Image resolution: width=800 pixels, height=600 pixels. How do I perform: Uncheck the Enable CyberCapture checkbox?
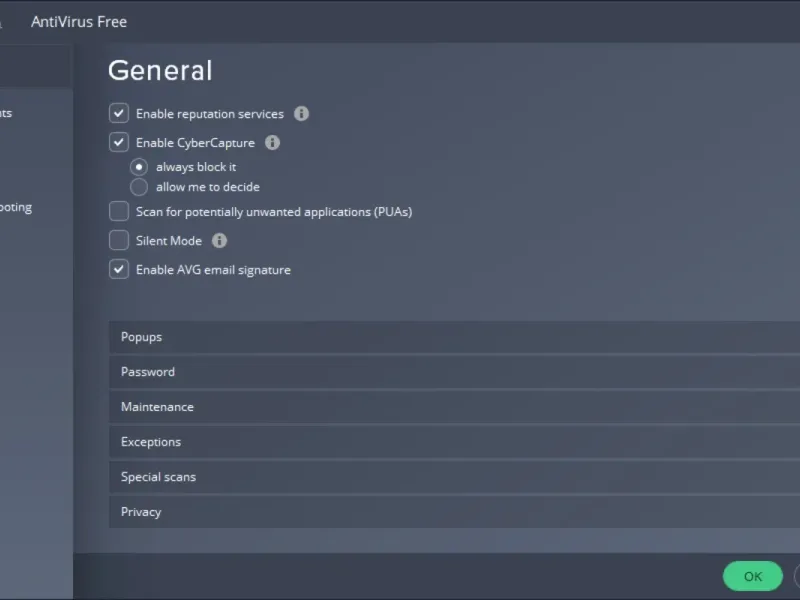(x=119, y=143)
